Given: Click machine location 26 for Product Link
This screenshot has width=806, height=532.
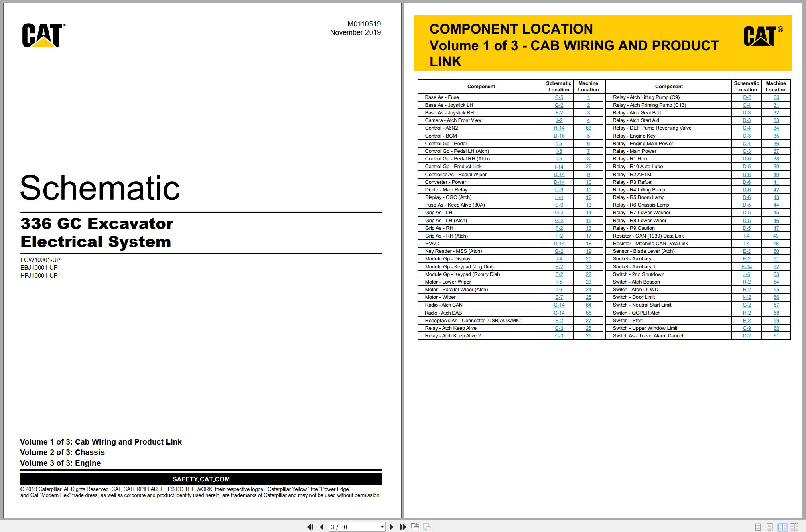Looking at the screenshot, I should (588, 167).
